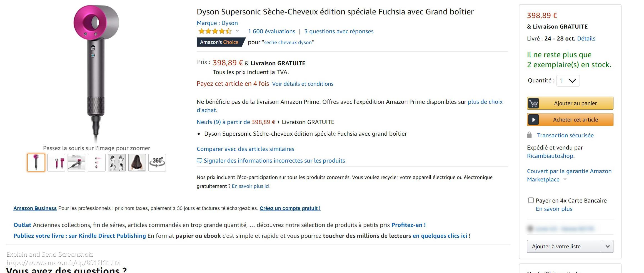
Task: Open the 1 600 évaluations link
Action: tap(271, 31)
